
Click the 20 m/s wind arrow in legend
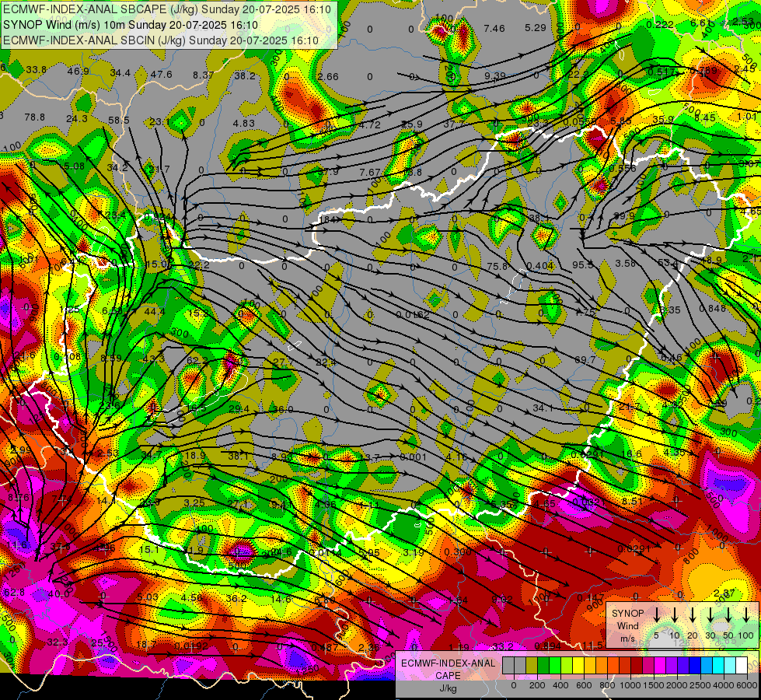(693, 614)
